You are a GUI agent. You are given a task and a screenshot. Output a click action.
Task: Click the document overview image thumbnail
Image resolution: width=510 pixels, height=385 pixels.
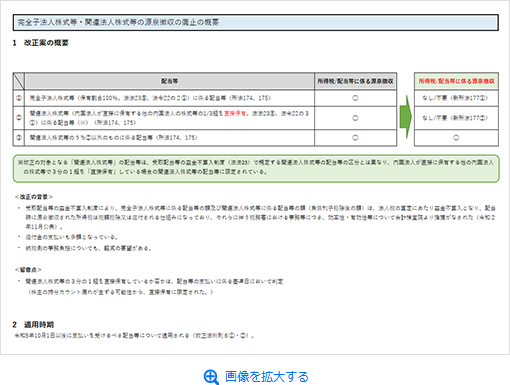click(x=255, y=177)
